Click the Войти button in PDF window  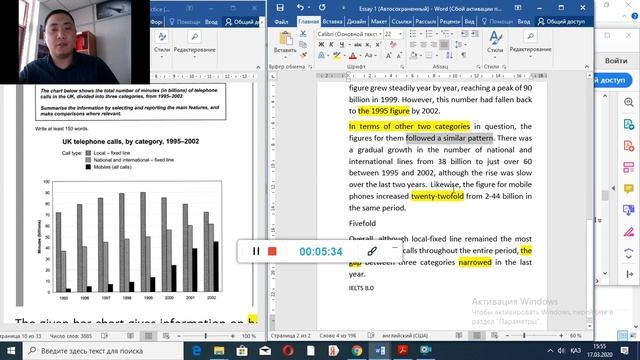[616, 60]
